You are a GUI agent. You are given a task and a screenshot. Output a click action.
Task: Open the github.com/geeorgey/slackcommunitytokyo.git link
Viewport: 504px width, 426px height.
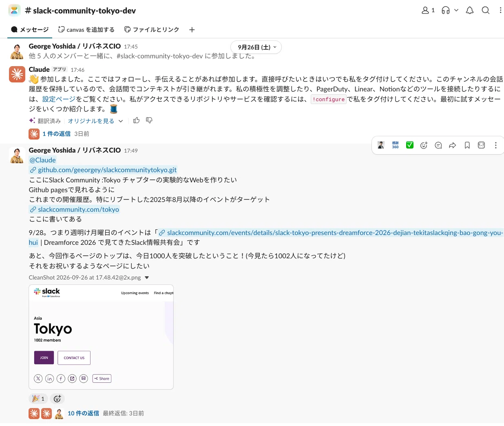pyautogui.click(x=103, y=170)
